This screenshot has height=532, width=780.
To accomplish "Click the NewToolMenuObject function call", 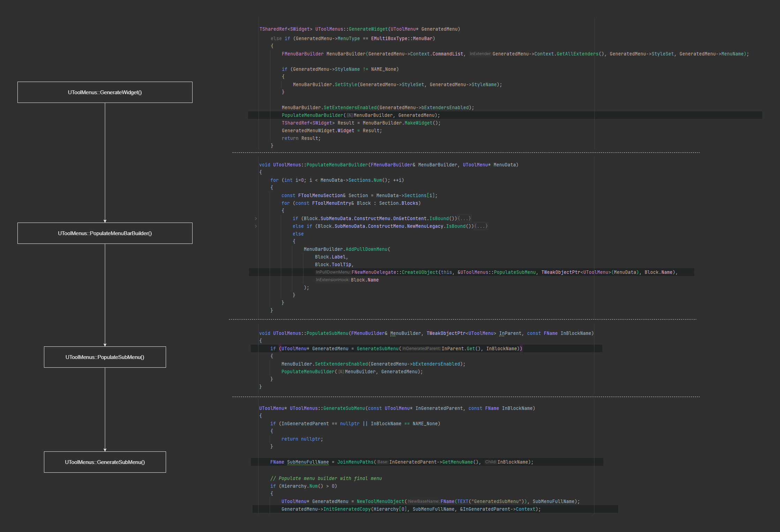I will coord(380,502).
